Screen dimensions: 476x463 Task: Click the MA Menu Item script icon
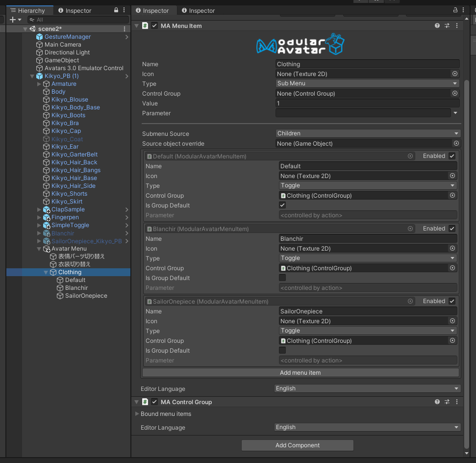145,26
